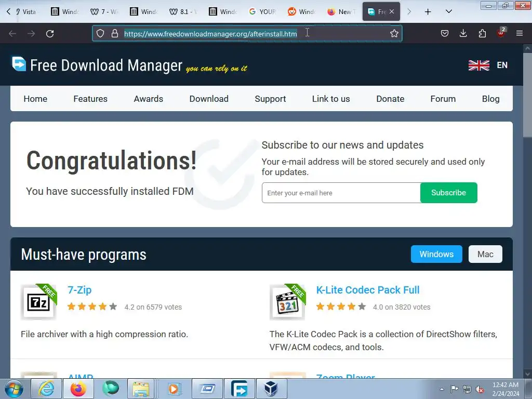Click 7-Zip star rating
Screen dimensions: 532x399
92,307
